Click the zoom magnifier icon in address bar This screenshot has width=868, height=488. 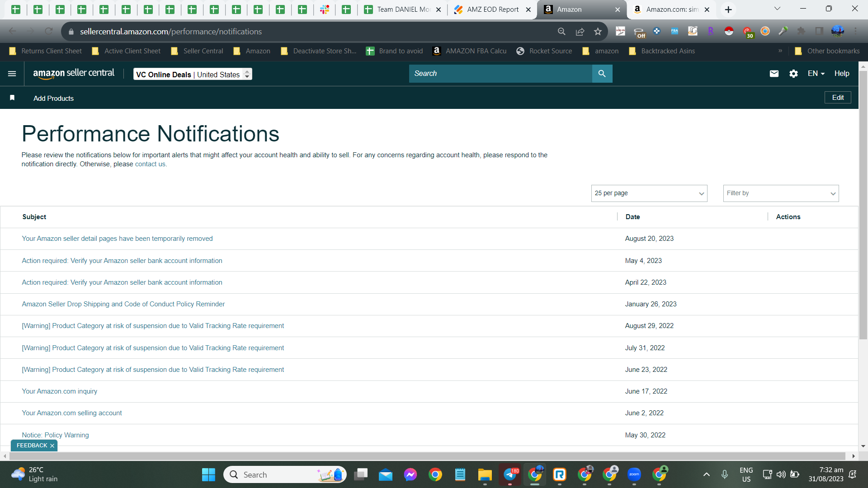(x=561, y=31)
